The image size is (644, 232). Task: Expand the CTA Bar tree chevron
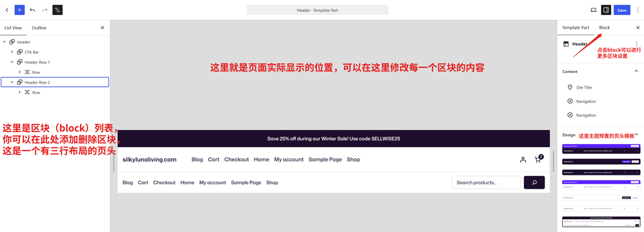click(x=12, y=52)
